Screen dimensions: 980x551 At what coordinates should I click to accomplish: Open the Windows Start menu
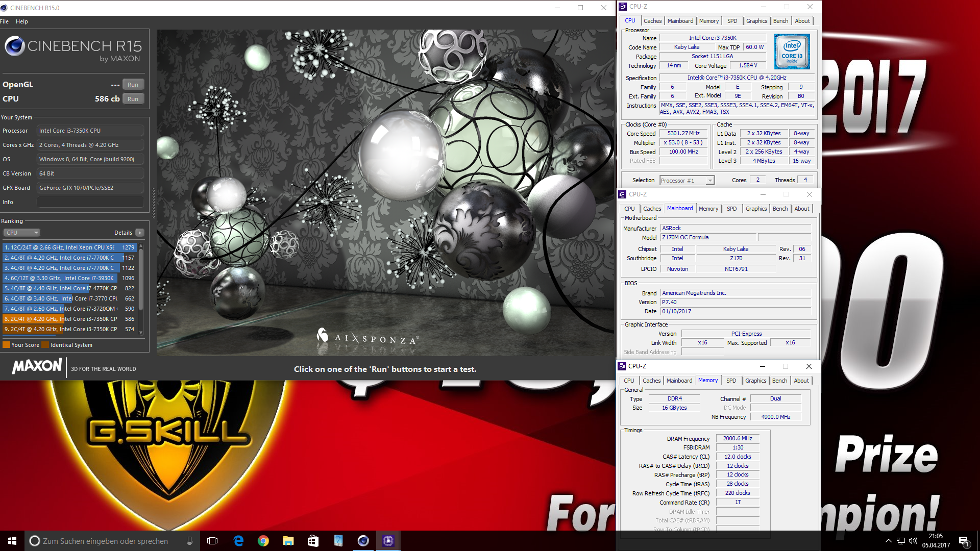click(12, 541)
